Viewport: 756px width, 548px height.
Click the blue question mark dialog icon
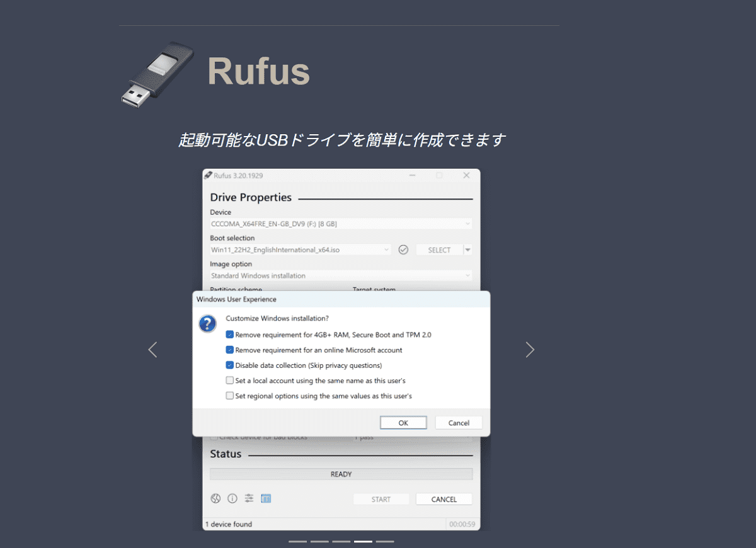point(207,324)
